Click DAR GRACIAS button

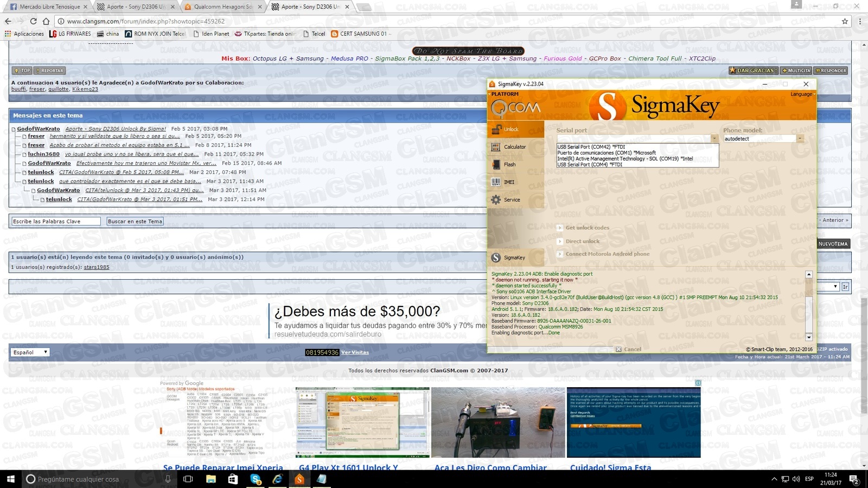pos(753,70)
